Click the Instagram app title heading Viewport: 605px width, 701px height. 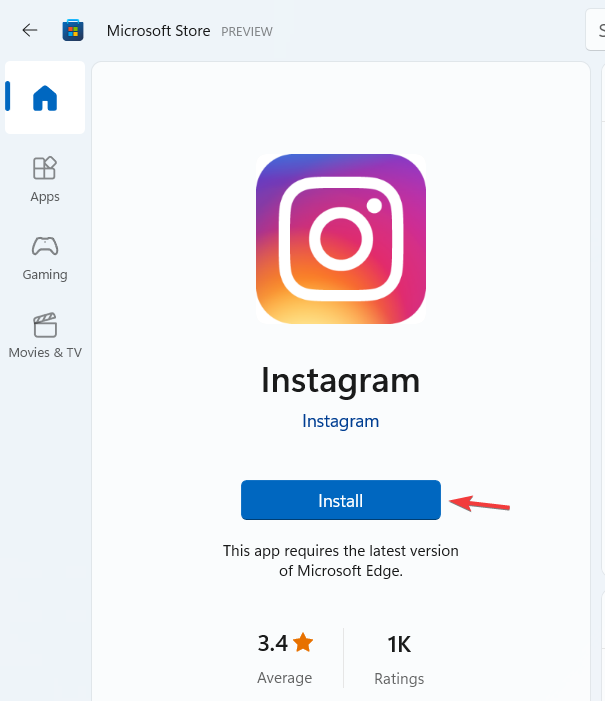[341, 381]
